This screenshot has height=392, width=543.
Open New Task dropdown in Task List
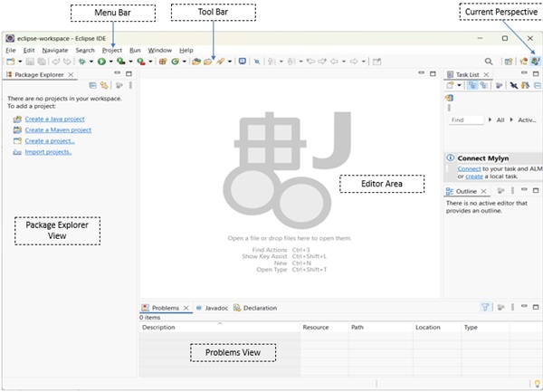coord(459,85)
